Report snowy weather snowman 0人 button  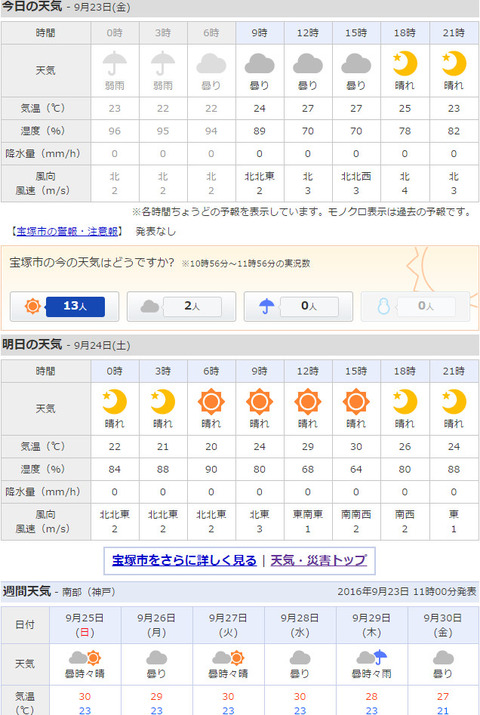point(415,306)
